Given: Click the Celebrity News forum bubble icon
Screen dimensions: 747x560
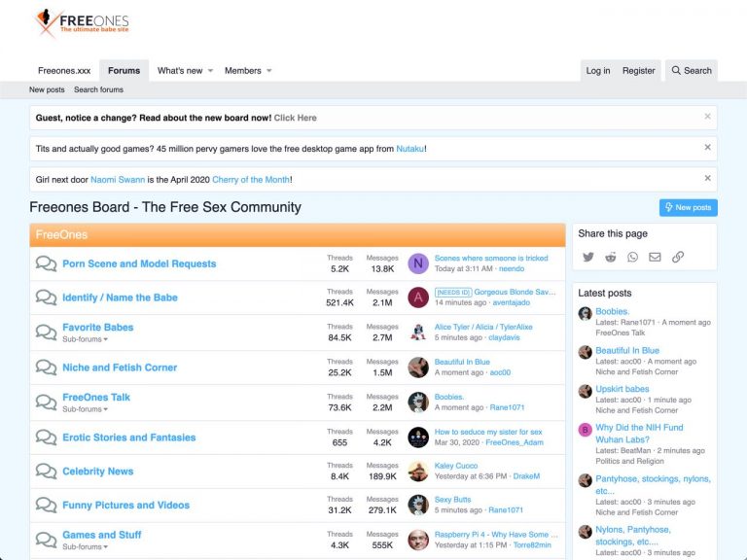Looking at the screenshot, I should pyautogui.click(x=47, y=471).
